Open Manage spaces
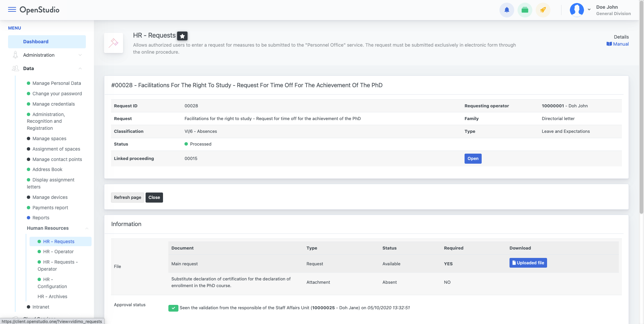 click(x=49, y=139)
